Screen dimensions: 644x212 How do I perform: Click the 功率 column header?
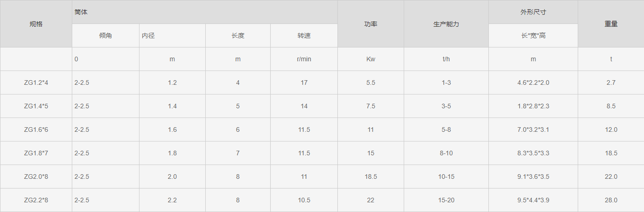pyautogui.click(x=371, y=24)
